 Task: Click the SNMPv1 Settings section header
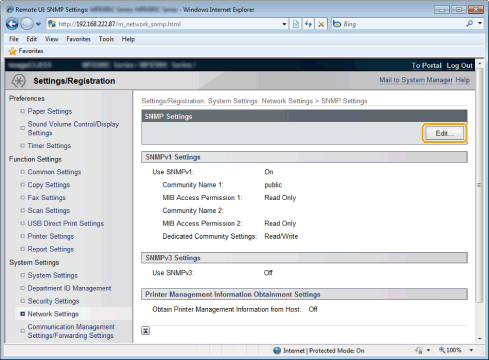[304, 157]
